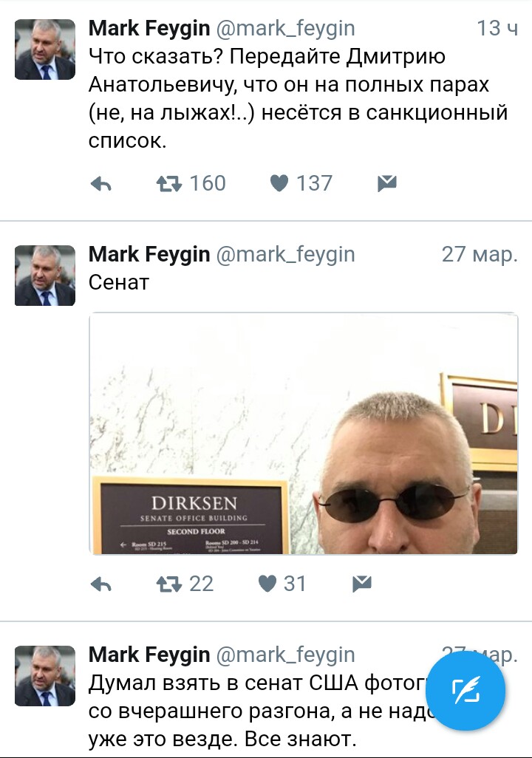
Task: Open Mark Feygin name on third tweet
Action: click(149, 655)
